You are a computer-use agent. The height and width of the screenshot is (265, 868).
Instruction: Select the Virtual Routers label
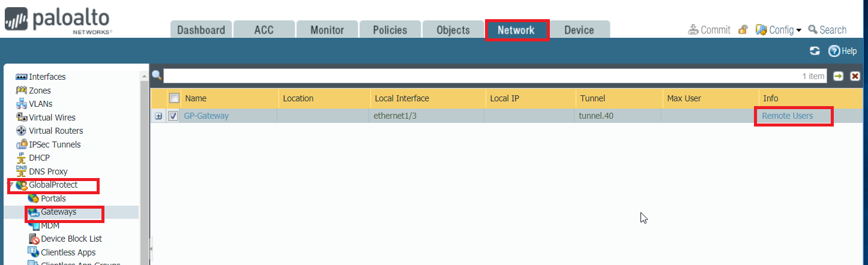(56, 131)
